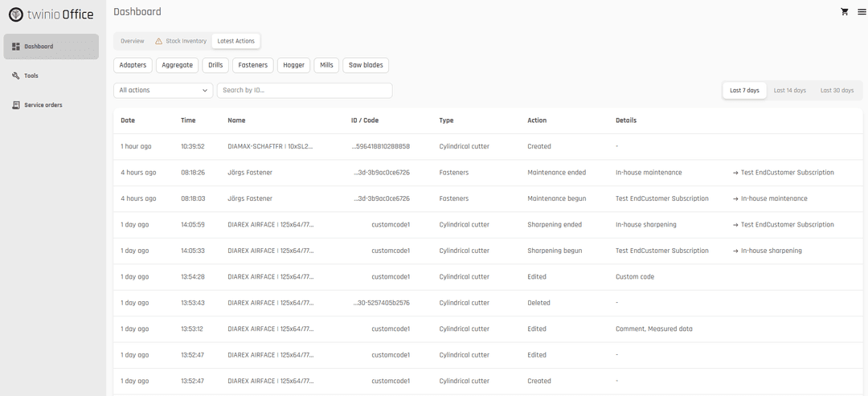The height and width of the screenshot is (396, 868).
Task: Click the 13:54:28 time cell
Action: 193,277
